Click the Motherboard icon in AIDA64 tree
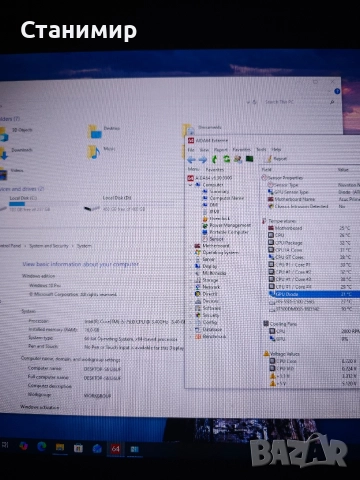 198,246
